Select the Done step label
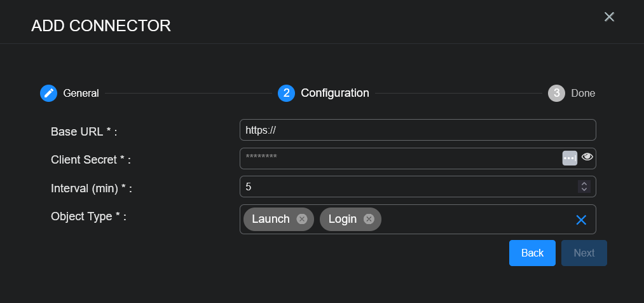 [583, 94]
